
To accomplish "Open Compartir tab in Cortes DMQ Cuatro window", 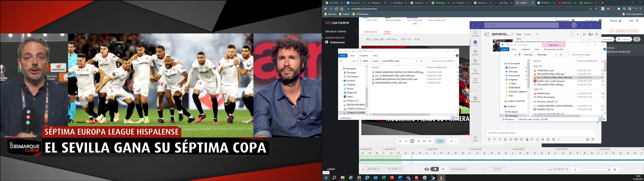I will tap(363, 56).
